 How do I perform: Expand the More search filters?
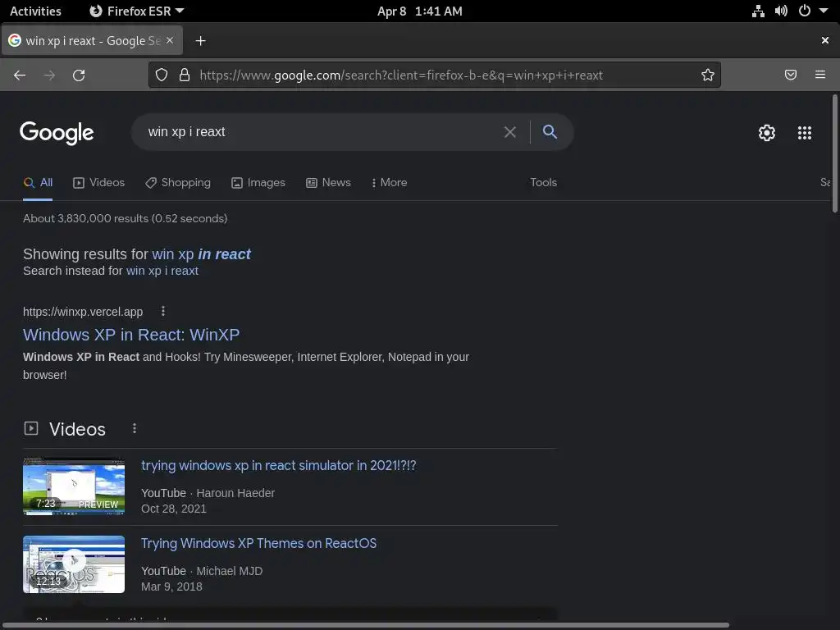click(389, 183)
